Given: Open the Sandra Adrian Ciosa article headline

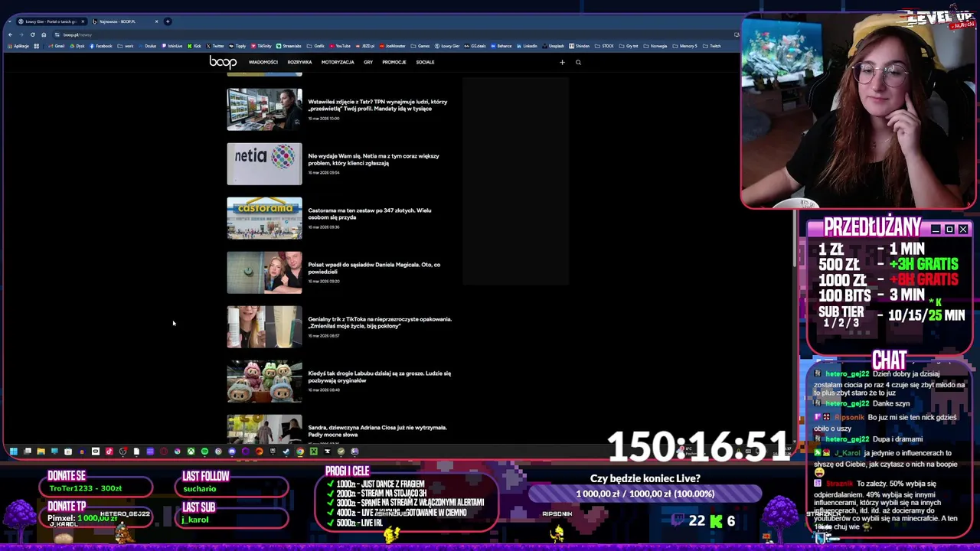Looking at the screenshot, I should [x=377, y=431].
